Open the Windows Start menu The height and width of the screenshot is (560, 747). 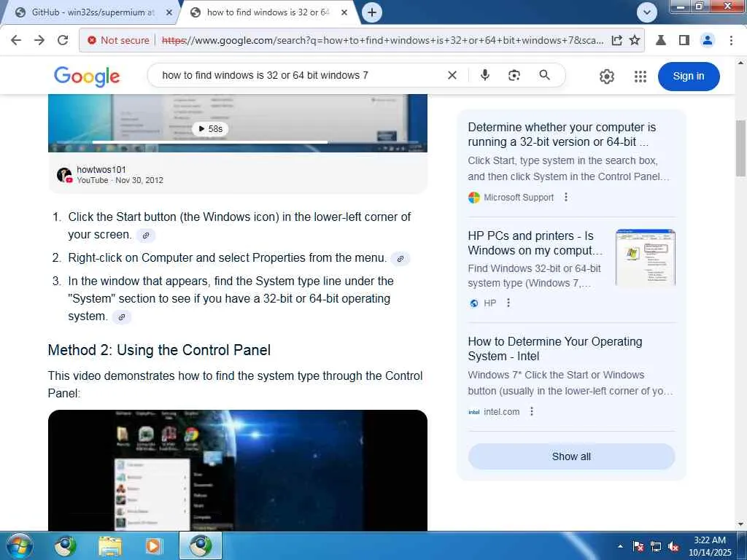[19, 545]
